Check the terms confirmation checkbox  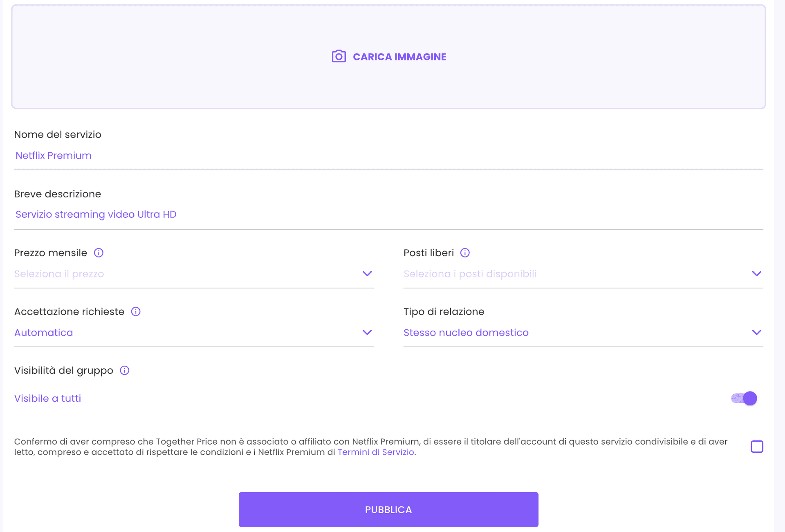coord(757,447)
